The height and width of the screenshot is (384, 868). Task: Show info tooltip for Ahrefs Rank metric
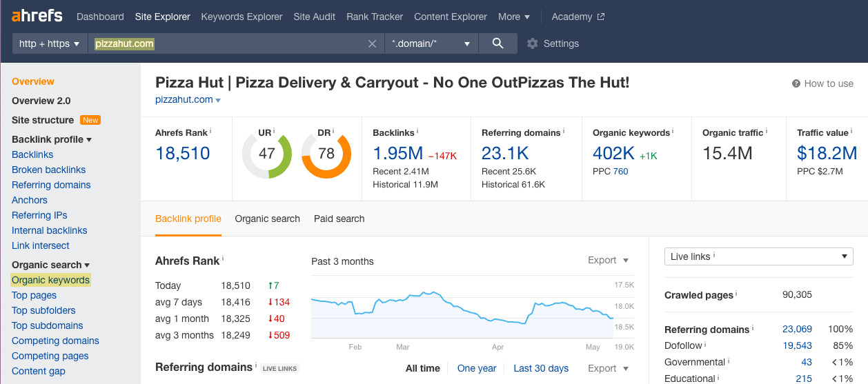coord(210,131)
